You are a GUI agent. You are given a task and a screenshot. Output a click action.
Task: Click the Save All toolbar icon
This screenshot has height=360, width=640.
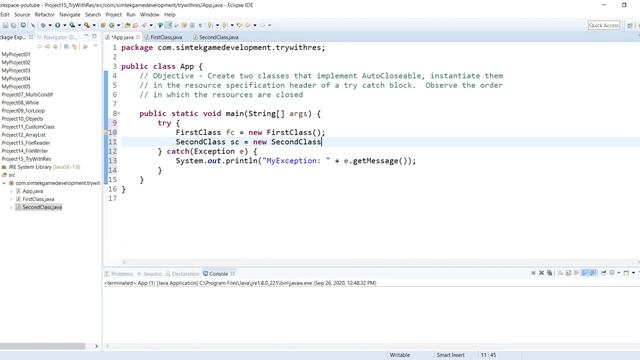tap(13, 25)
